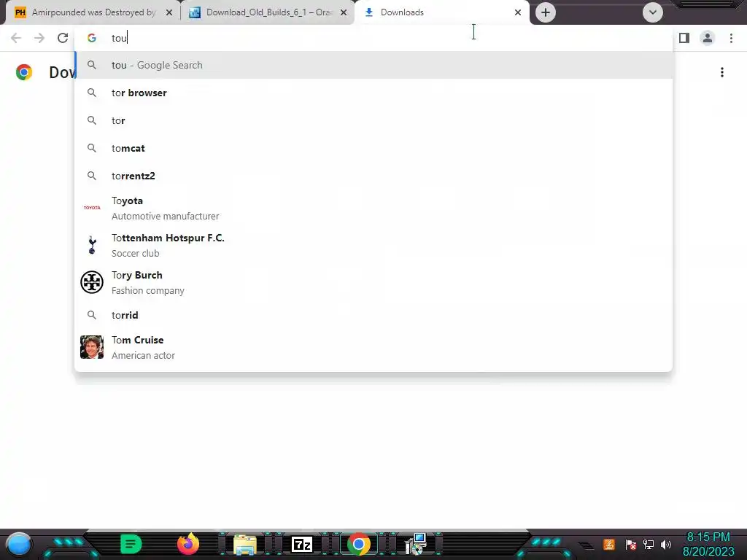Image resolution: width=747 pixels, height=560 pixels.
Task: Select Toyota Automotive manufacturer suggestion
Action: 374,208
